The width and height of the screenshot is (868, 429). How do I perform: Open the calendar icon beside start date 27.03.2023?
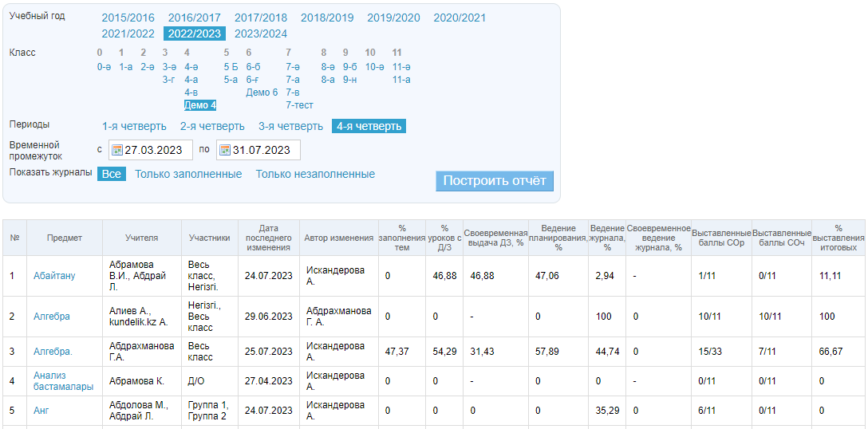pyautogui.click(x=116, y=150)
